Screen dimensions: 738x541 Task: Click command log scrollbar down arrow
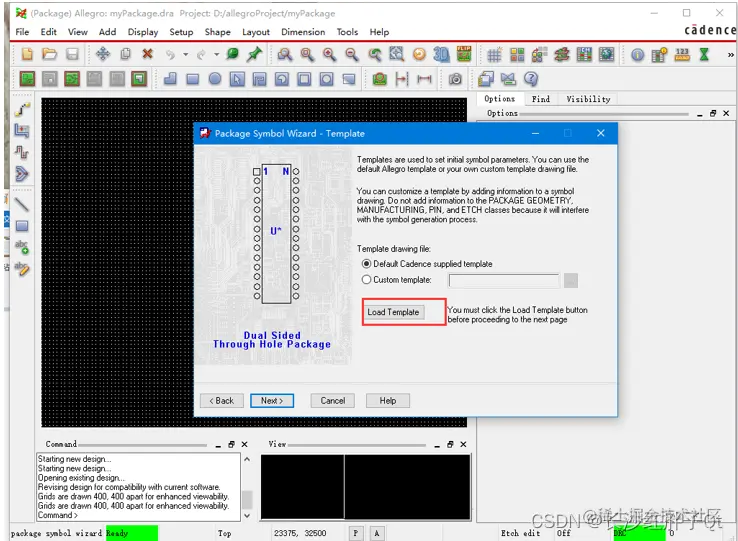click(247, 516)
